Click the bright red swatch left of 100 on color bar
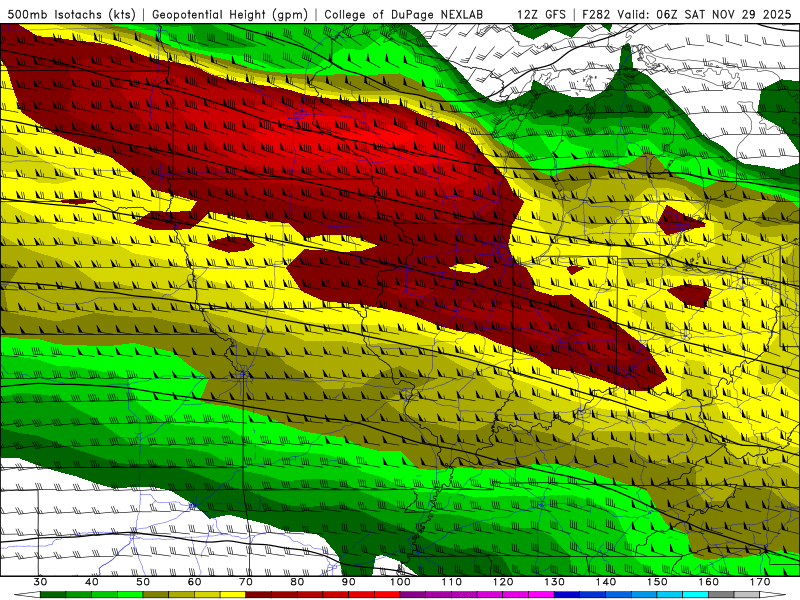The height and width of the screenshot is (600, 800). click(x=387, y=596)
